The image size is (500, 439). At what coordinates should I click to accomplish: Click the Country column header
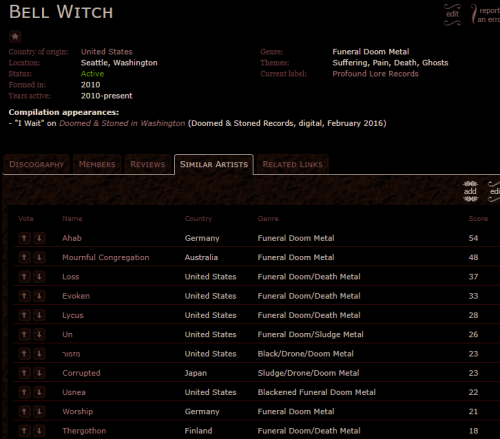pyautogui.click(x=198, y=219)
